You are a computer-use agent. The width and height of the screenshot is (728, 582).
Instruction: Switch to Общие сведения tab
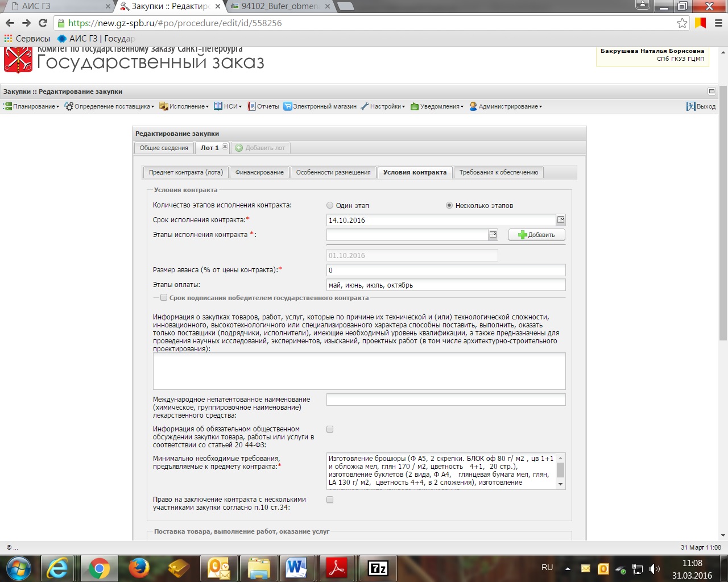[x=164, y=148]
